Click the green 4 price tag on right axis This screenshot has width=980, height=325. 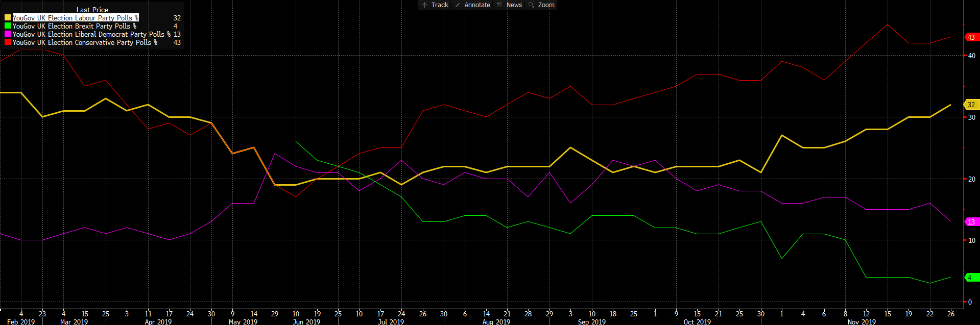971,278
